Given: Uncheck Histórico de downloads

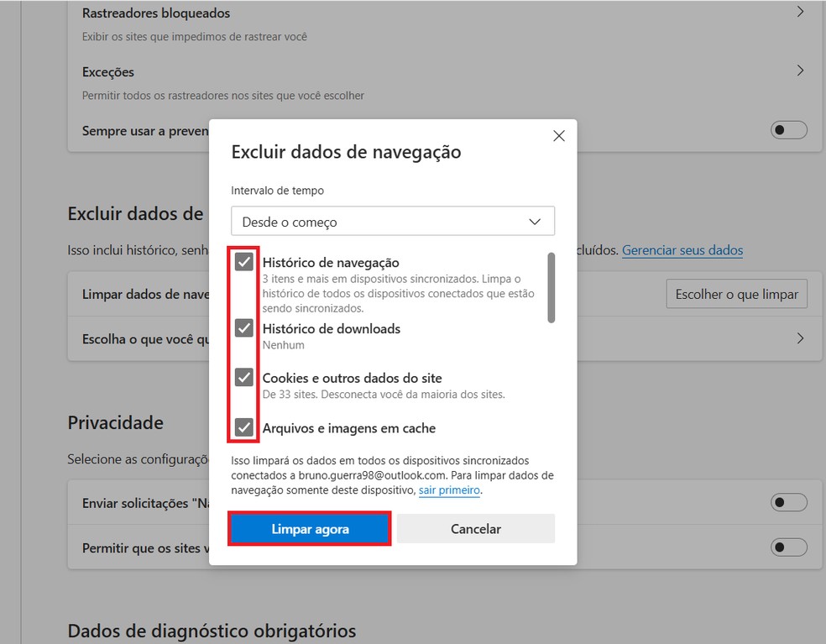Looking at the screenshot, I should (243, 327).
